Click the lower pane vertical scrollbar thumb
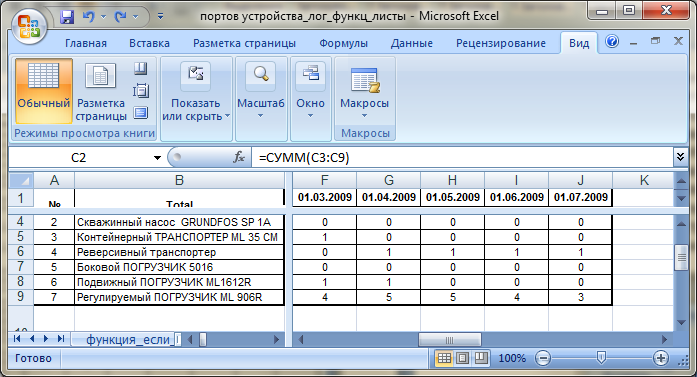The width and height of the screenshot is (697, 377). coord(681,257)
